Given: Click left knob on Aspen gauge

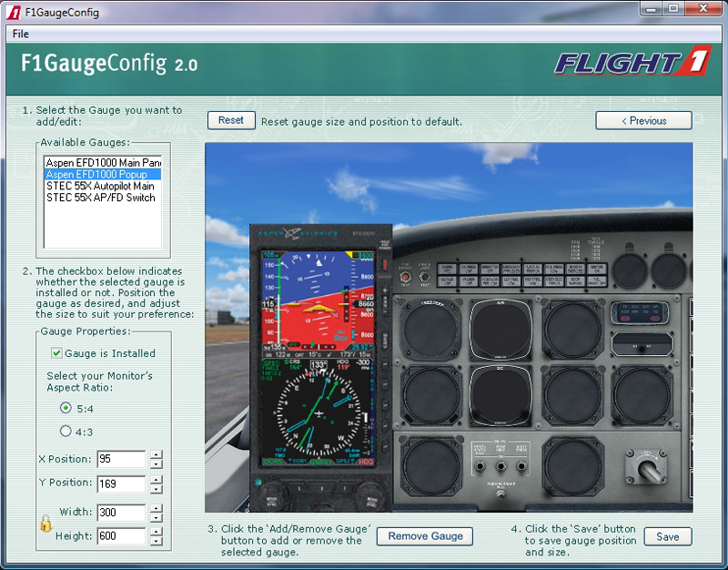Looking at the screenshot, I should tap(272, 497).
